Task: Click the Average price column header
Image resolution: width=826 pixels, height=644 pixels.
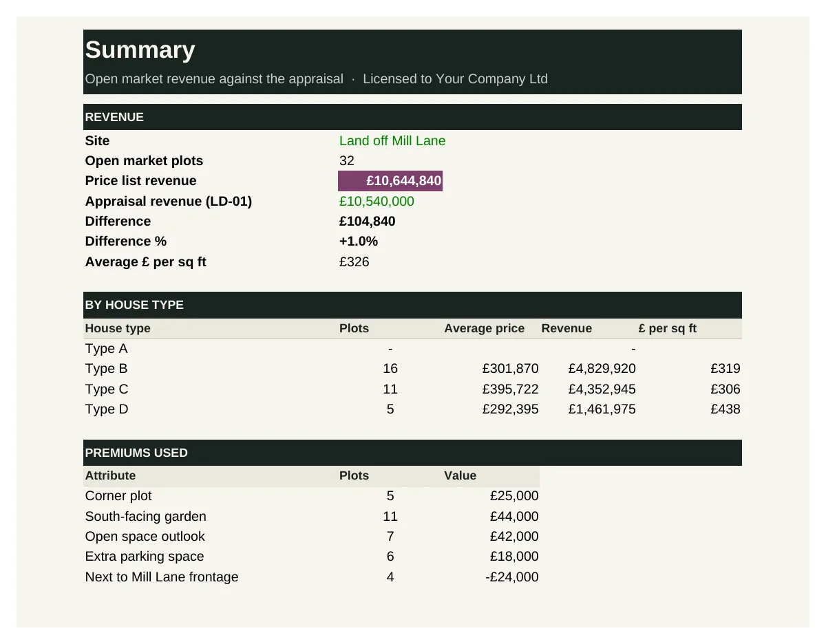Action: (484, 329)
